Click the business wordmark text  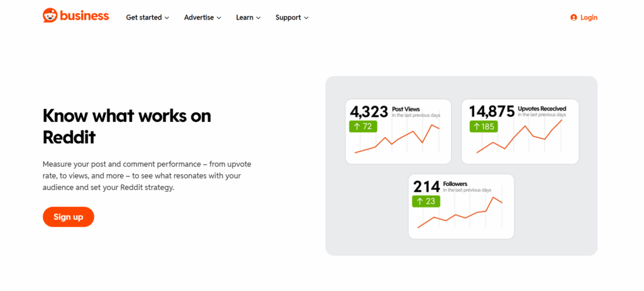pyautogui.click(x=85, y=16)
